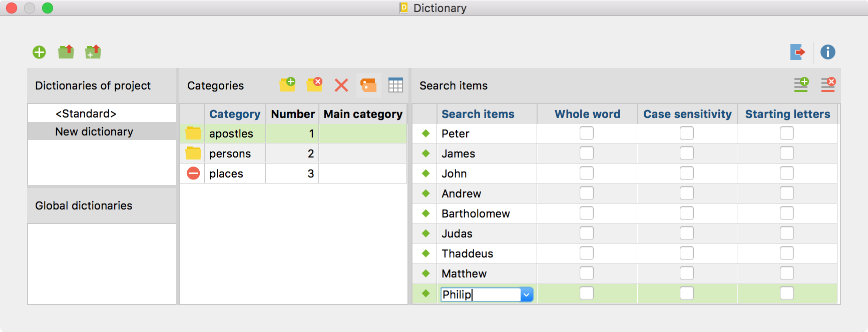The width and height of the screenshot is (868, 332).
Task: Remove search item via list-delete icon
Action: click(x=828, y=84)
